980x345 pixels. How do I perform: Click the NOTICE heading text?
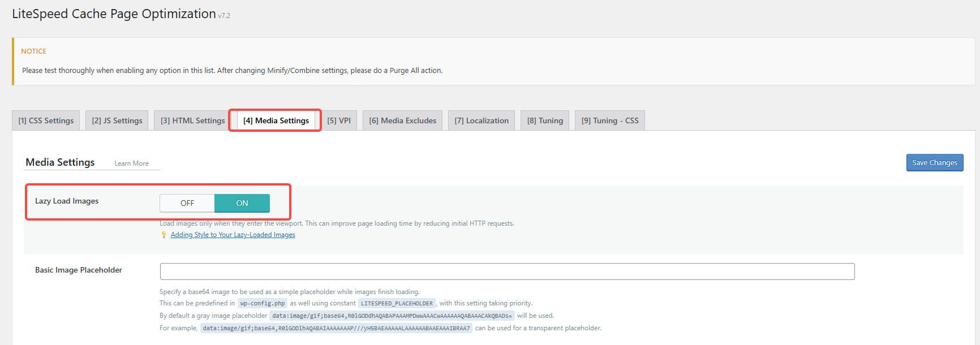[34, 51]
